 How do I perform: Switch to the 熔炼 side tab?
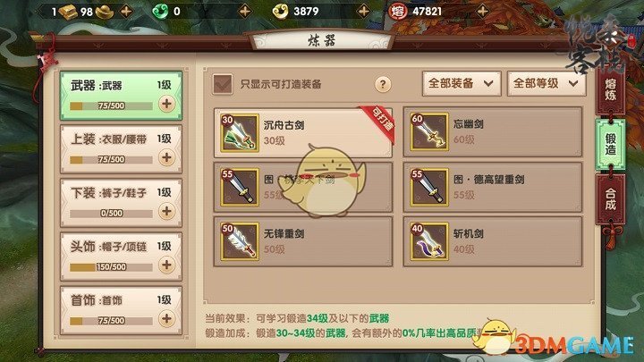coord(610,90)
